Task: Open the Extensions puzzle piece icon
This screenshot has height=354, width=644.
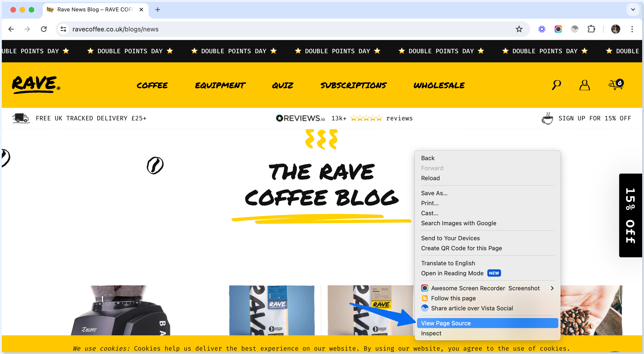Action: pyautogui.click(x=591, y=29)
